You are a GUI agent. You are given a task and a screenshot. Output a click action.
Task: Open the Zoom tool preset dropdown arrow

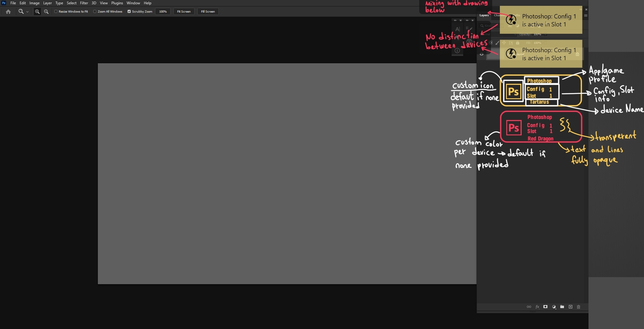pyautogui.click(x=27, y=12)
